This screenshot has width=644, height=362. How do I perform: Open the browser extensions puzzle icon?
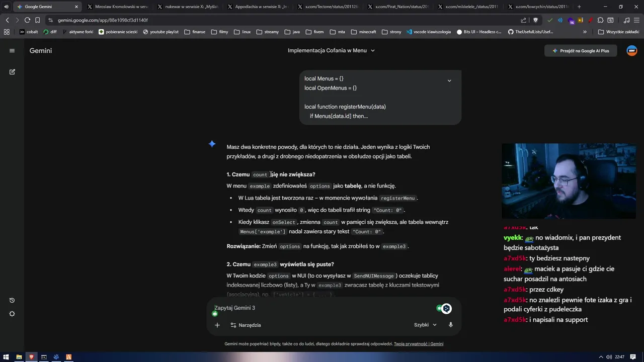(600, 20)
